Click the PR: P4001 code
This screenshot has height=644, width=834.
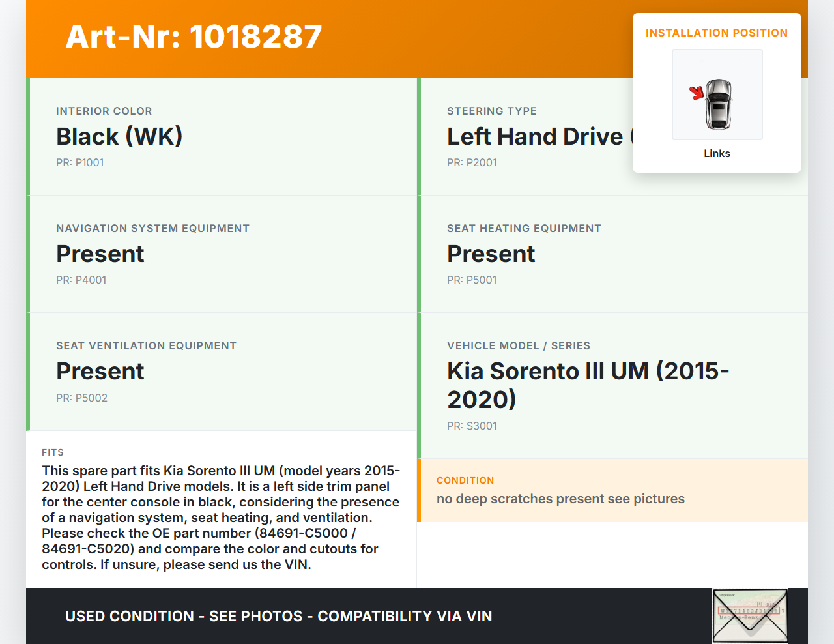click(x=81, y=280)
